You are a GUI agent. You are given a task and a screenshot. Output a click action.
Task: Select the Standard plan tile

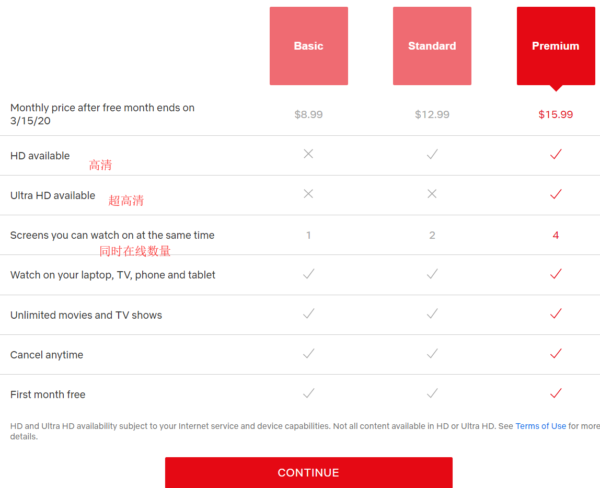432,46
